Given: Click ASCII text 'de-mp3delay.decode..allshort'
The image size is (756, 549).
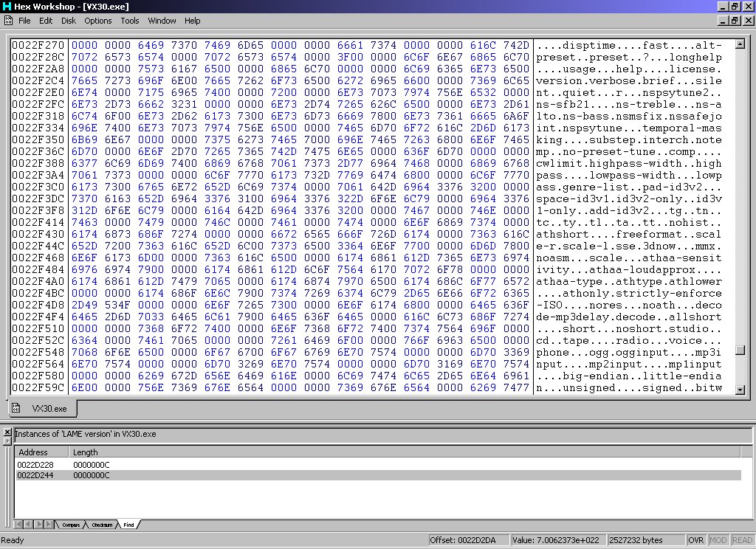Looking at the screenshot, I should pos(629,317).
